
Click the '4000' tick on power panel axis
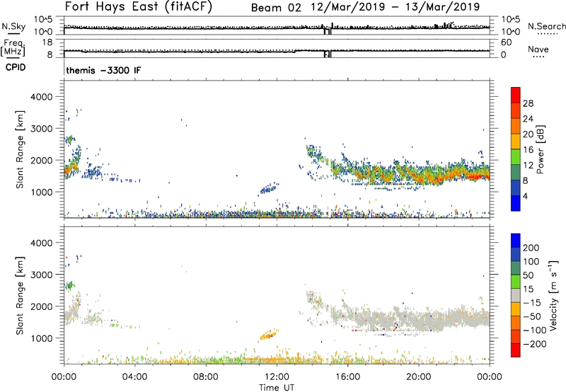coord(41,97)
